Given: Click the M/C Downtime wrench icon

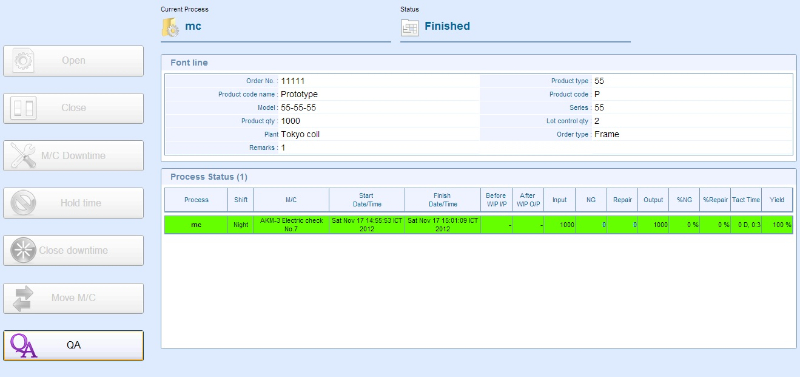Looking at the screenshot, I should point(23,156).
